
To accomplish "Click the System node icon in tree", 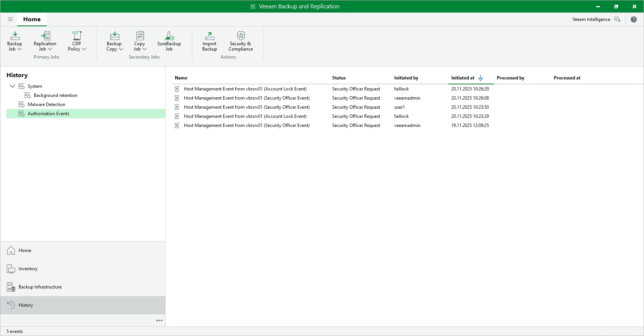I will click(22, 86).
